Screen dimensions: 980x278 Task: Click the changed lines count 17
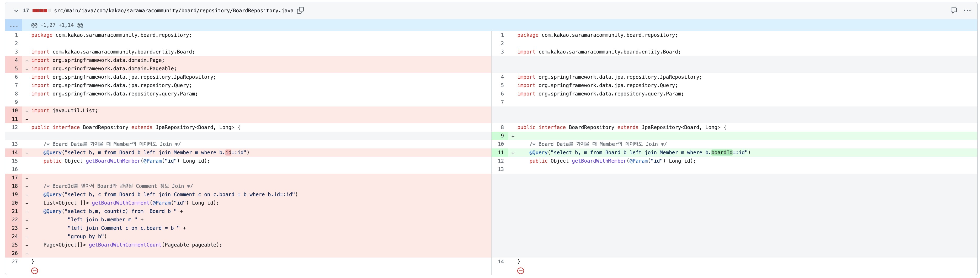(26, 11)
